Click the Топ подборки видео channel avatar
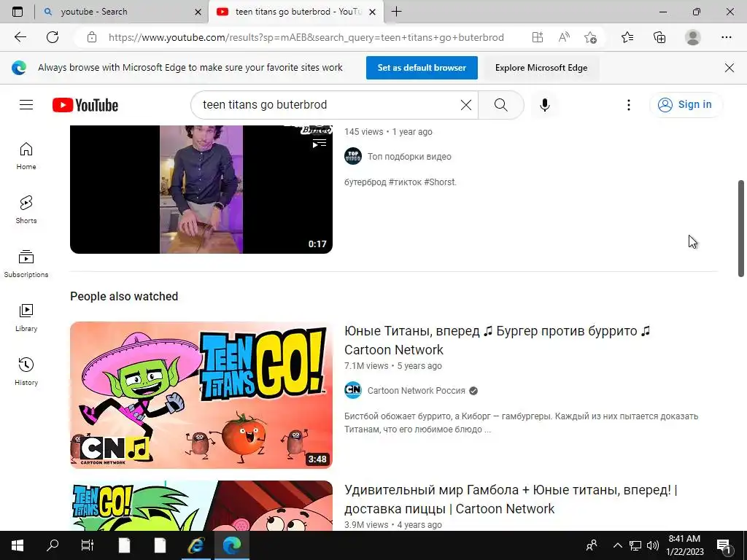Image resolution: width=747 pixels, height=560 pixels. point(353,156)
